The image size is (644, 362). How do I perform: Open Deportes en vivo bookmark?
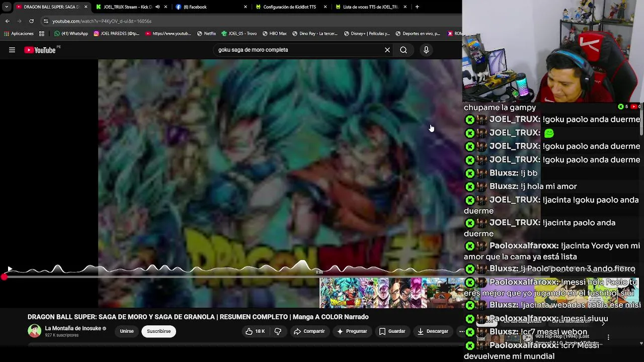pyautogui.click(x=418, y=34)
